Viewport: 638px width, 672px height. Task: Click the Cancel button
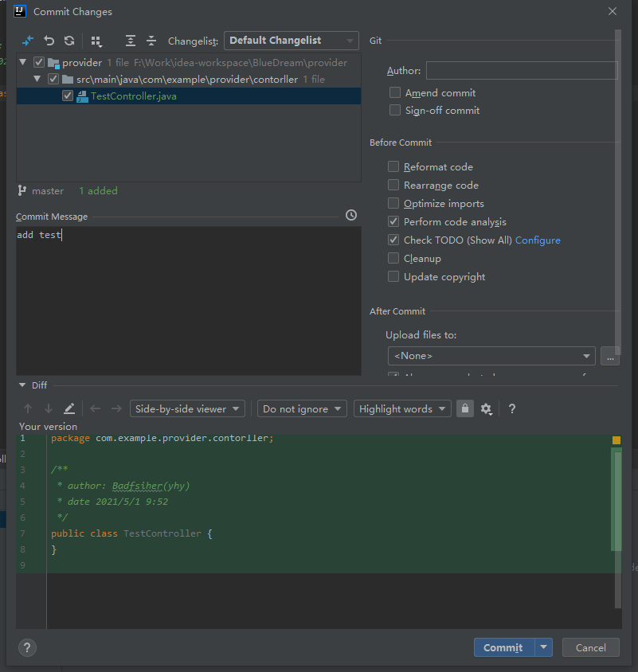point(591,647)
